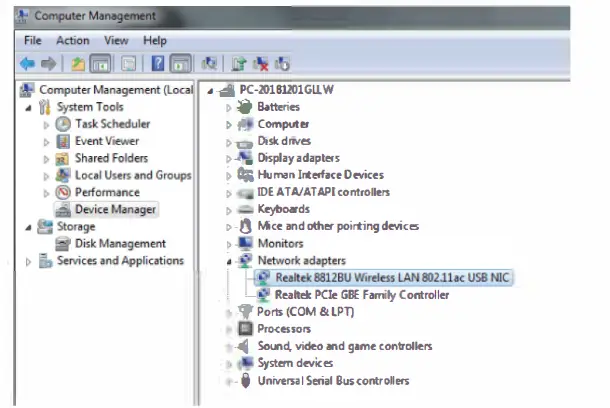610x408 pixels.
Task: Select Device Manager in the left tree
Action: click(x=115, y=210)
